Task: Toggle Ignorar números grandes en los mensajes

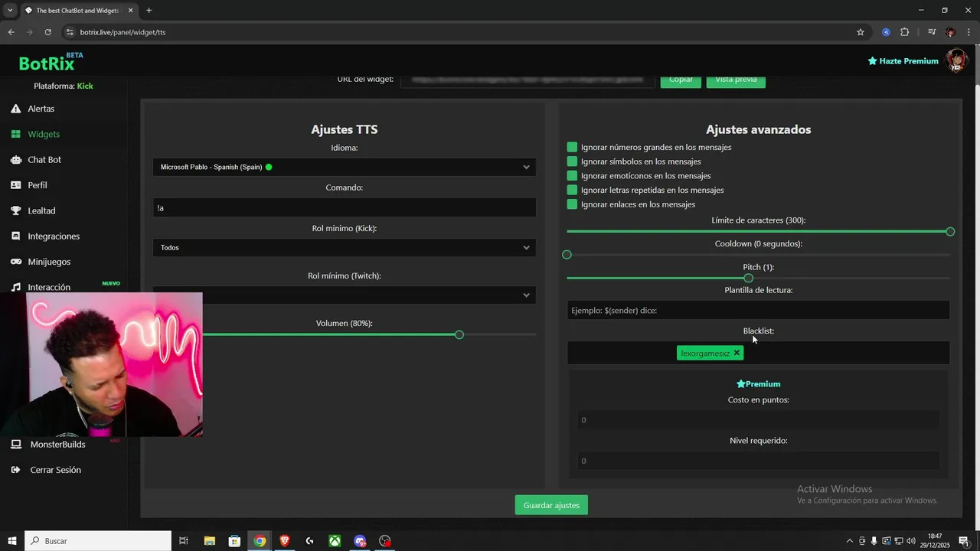Action: click(x=572, y=147)
